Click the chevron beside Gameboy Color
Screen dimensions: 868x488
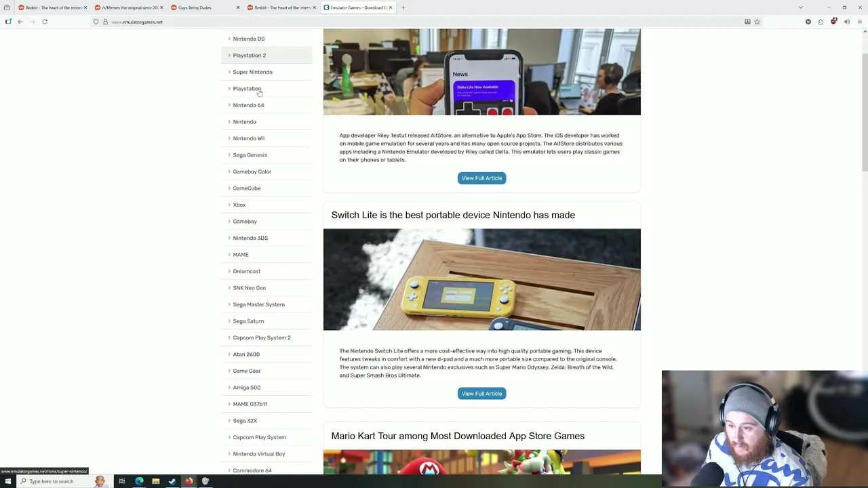point(229,171)
